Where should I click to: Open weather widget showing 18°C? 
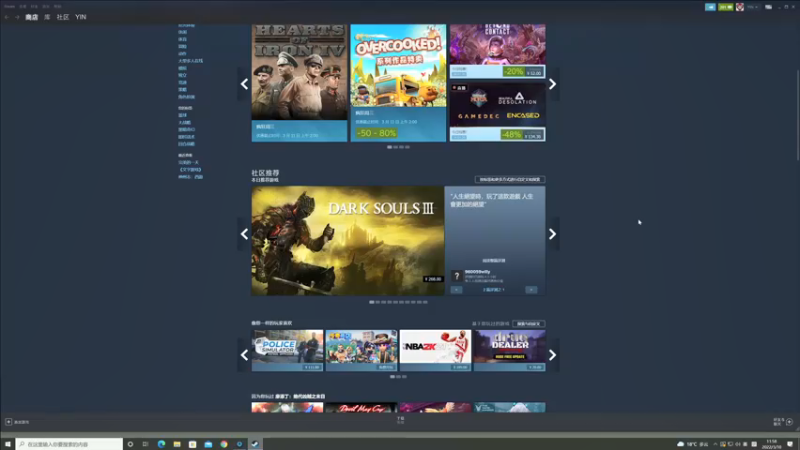click(x=693, y=444)
